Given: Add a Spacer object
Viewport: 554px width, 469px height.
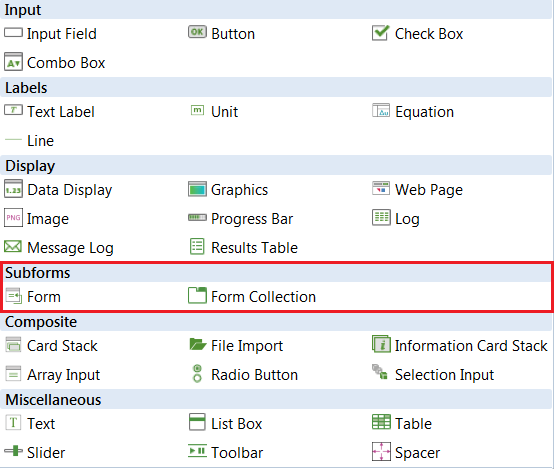Looking at the screenshot, I should point(406,452).
